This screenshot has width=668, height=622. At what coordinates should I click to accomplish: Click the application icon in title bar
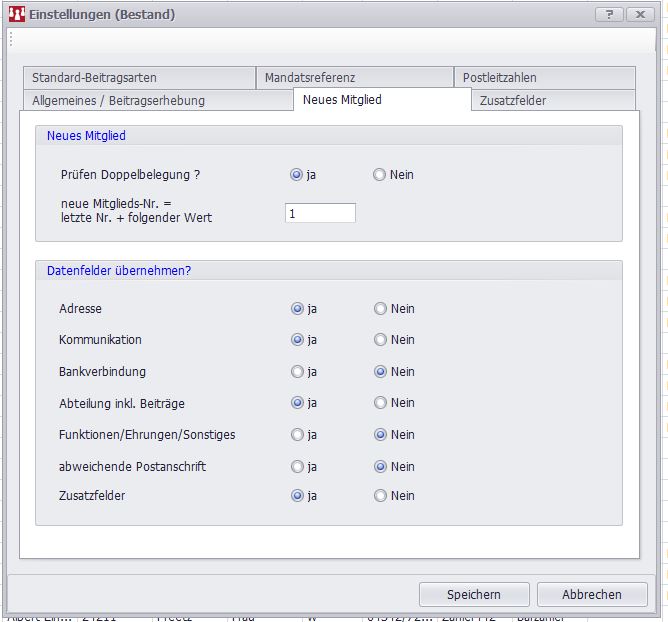click(x=17, y=14)
